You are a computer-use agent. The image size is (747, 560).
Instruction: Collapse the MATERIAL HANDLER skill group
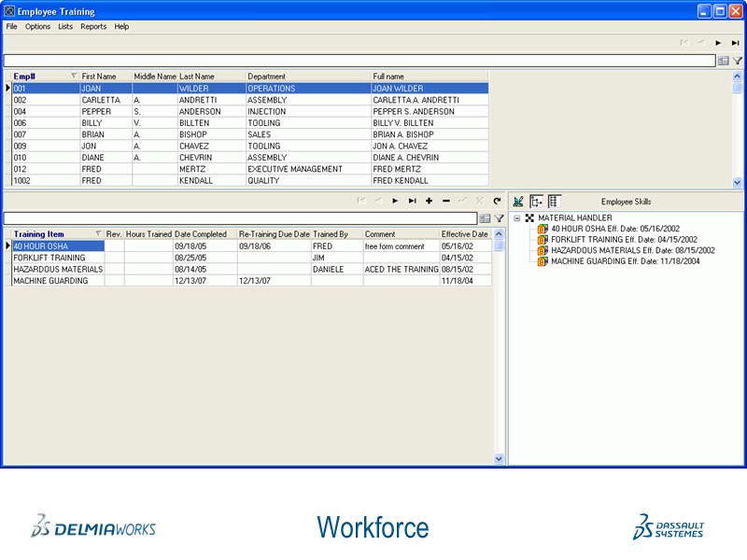(x=515, y=217)
